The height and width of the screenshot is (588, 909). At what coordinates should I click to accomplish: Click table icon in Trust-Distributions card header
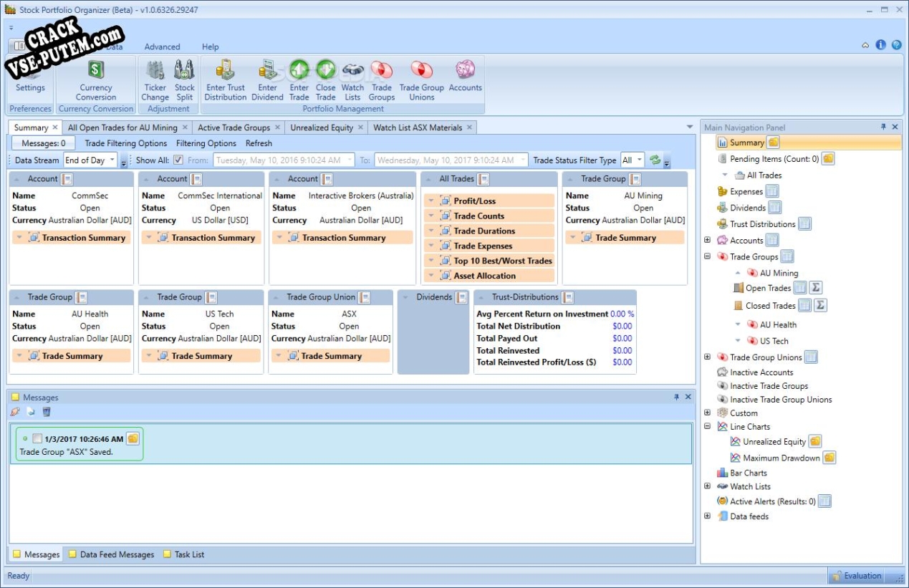(568, 297)
